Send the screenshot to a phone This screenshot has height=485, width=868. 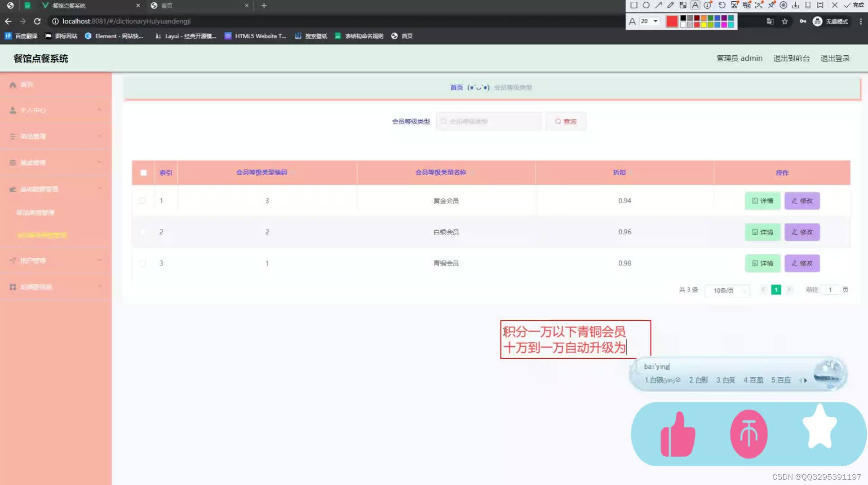808,5
